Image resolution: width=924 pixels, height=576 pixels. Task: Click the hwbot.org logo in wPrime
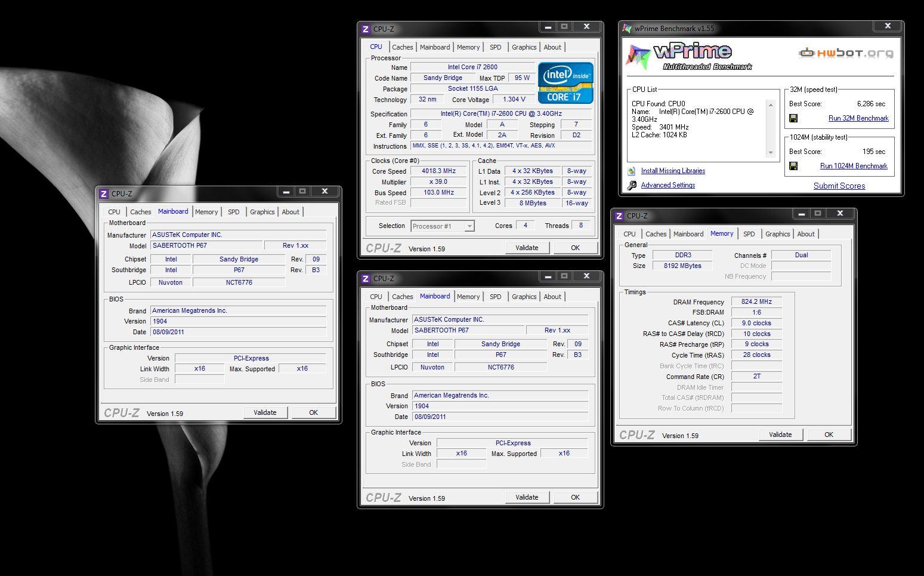(x=846, y=53)
